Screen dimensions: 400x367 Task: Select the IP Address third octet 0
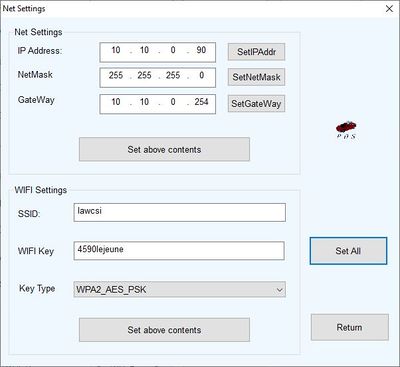pos(173,50)
